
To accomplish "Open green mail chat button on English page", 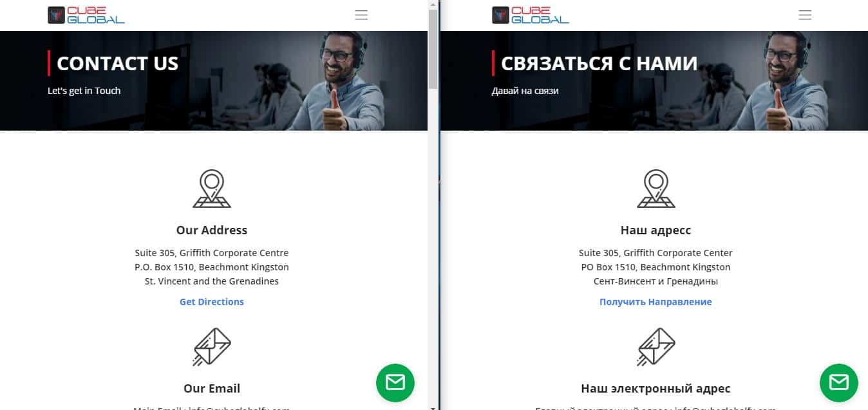I will (395, 383).
